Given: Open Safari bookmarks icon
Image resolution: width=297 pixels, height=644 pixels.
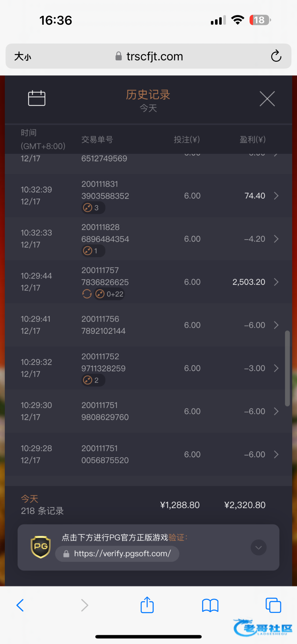Looking at the screenshot, I should click(x=210, y=606).
